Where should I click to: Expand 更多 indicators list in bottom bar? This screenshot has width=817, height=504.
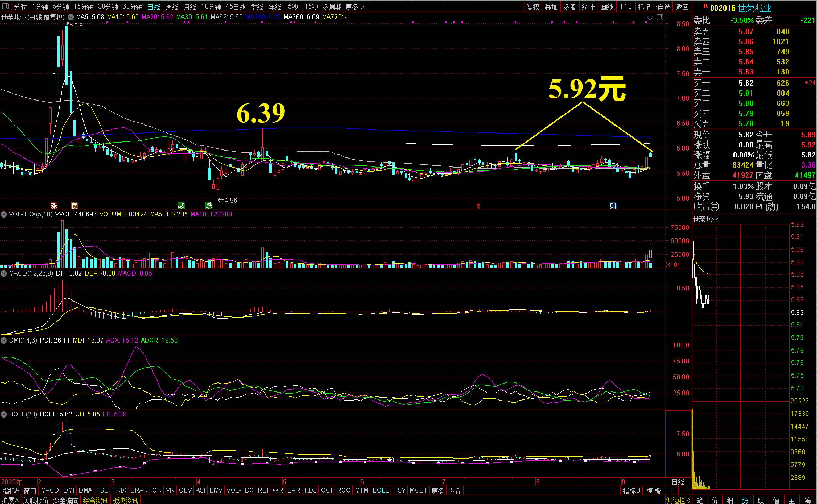[x=438, y=491]
